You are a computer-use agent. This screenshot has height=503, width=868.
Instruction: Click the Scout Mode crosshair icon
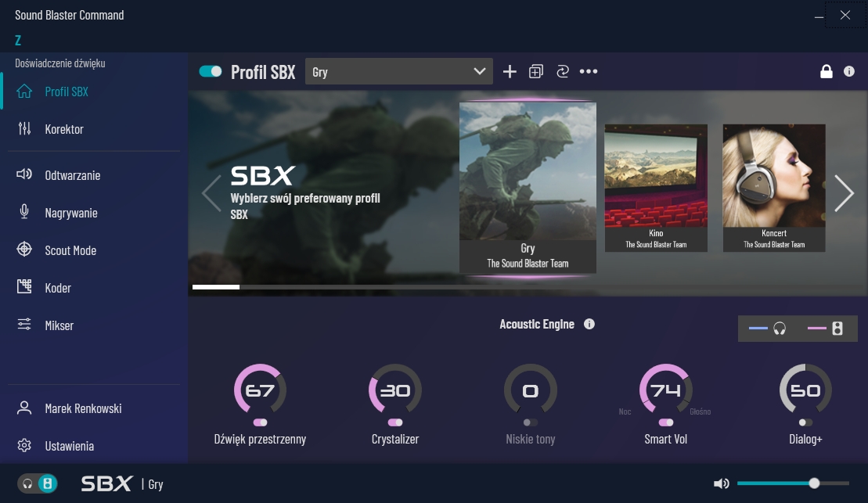pos(24,250)
